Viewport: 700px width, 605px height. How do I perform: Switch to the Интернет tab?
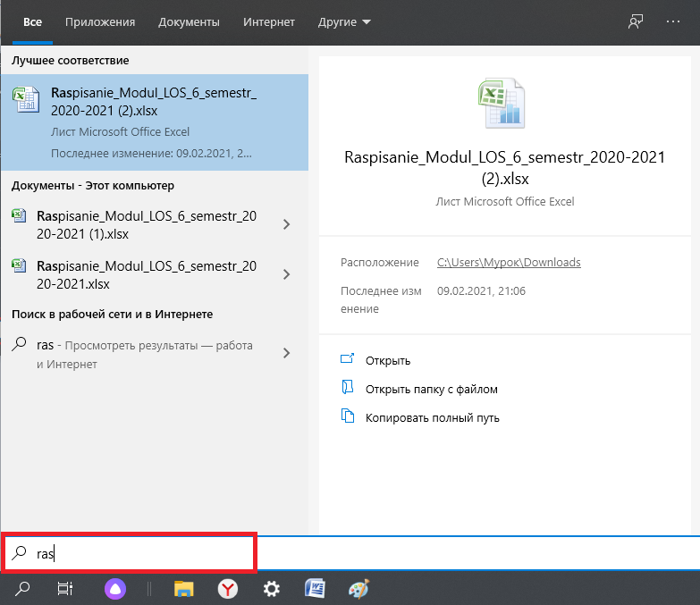click(x=269, y=21)
